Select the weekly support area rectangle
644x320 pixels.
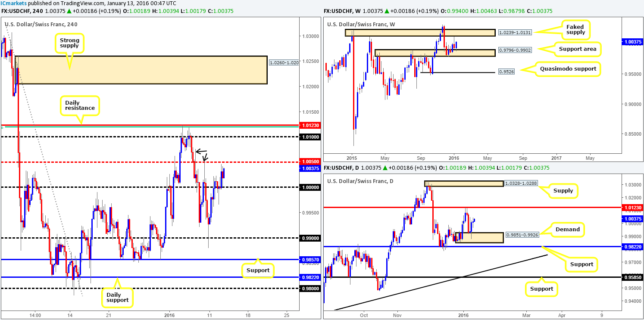[x=435, y=53]
